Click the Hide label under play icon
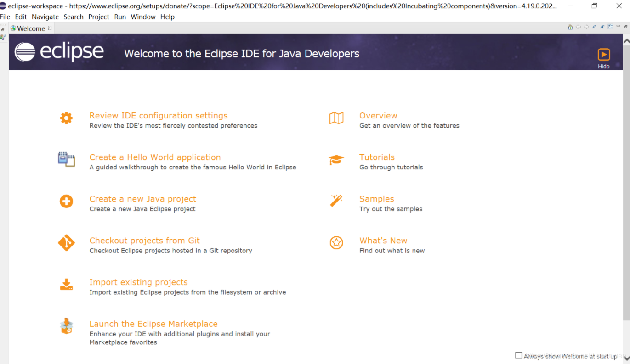630x364 pixels. pos(604,67)
